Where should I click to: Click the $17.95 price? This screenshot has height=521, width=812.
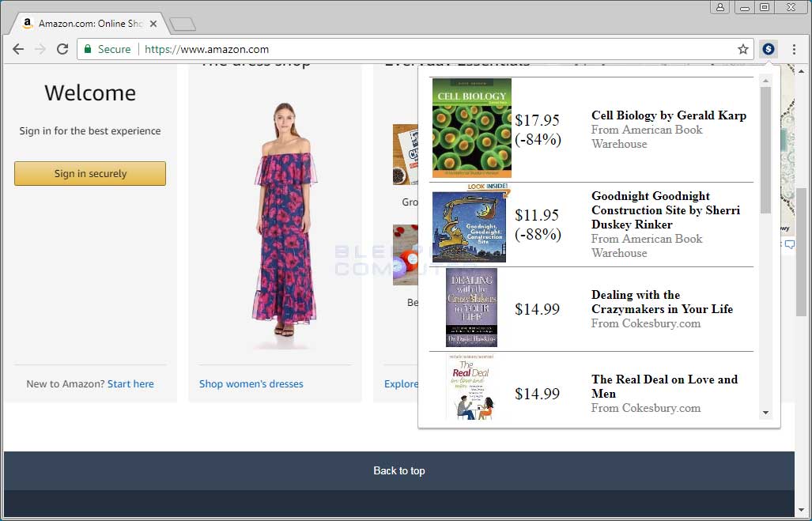[x=537, y=120]
